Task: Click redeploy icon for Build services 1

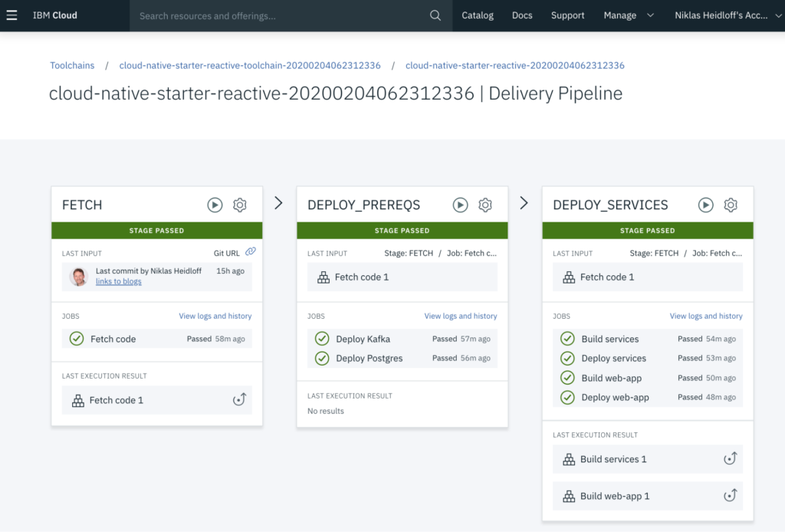Action: (x=730, y=458)
